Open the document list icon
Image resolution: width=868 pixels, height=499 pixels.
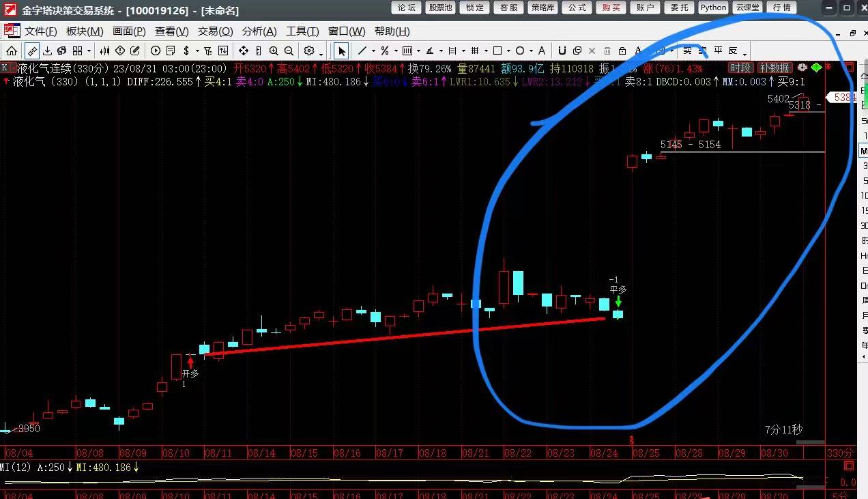170,51
